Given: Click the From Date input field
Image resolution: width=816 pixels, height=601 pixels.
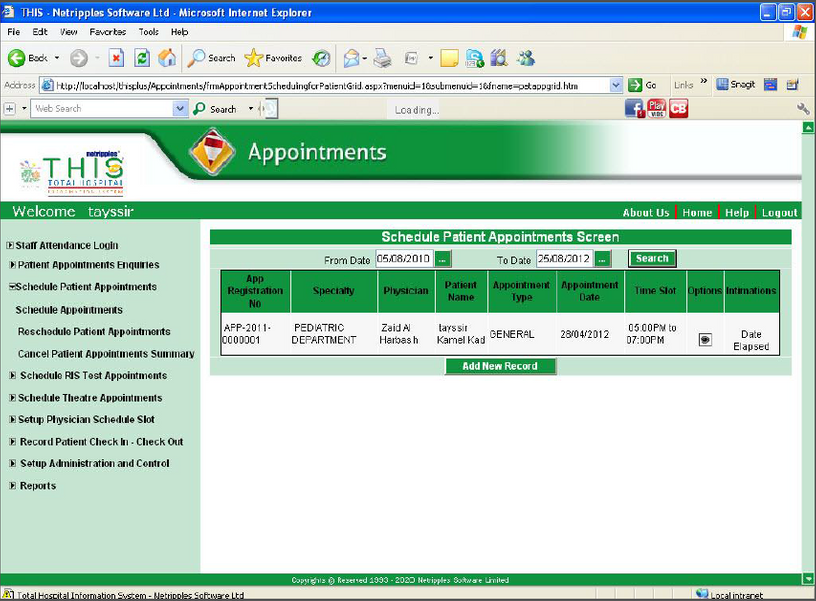Looking at the screenshot, I should [404, 259].
